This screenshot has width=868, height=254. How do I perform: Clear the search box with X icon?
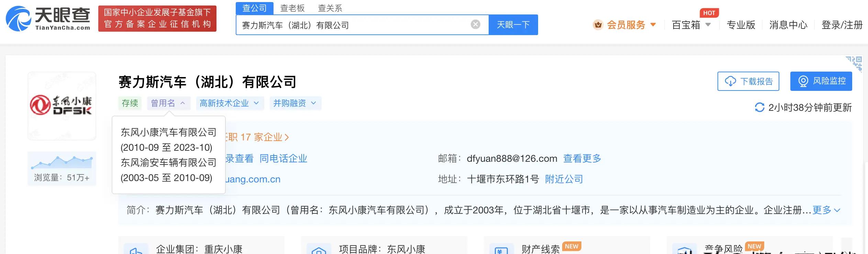coord(475,24)
